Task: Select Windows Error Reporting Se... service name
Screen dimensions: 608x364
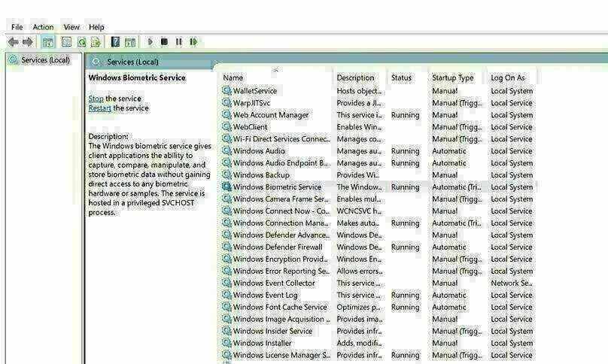Action: coord(281,271)
